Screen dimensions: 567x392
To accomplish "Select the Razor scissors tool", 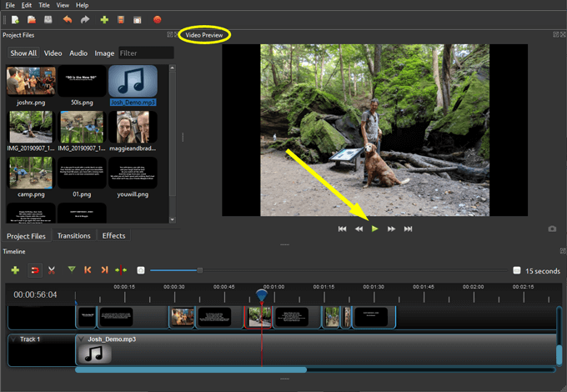I will point(52,270).
